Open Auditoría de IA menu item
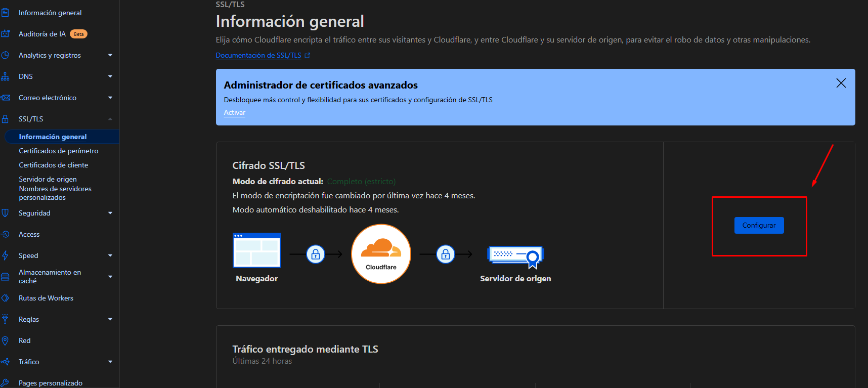This screenshot has width=868, height=388. click(x=42, y=34)
